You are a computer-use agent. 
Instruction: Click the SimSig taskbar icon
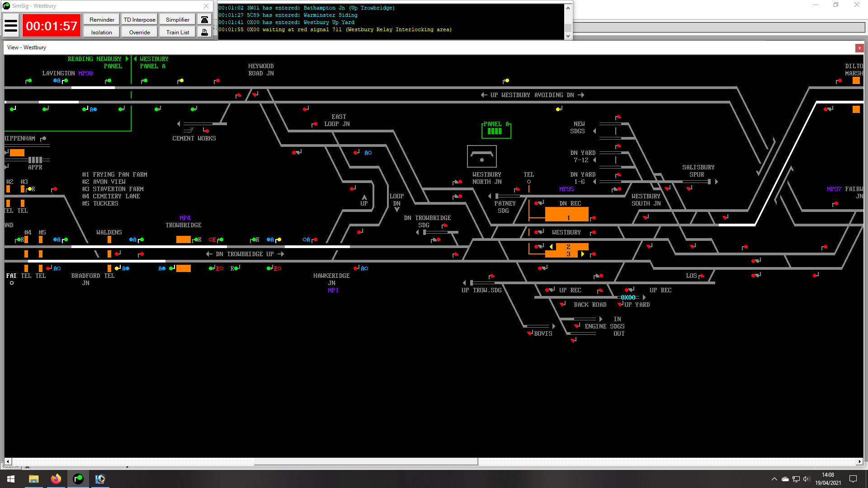[x=78, y=479]
